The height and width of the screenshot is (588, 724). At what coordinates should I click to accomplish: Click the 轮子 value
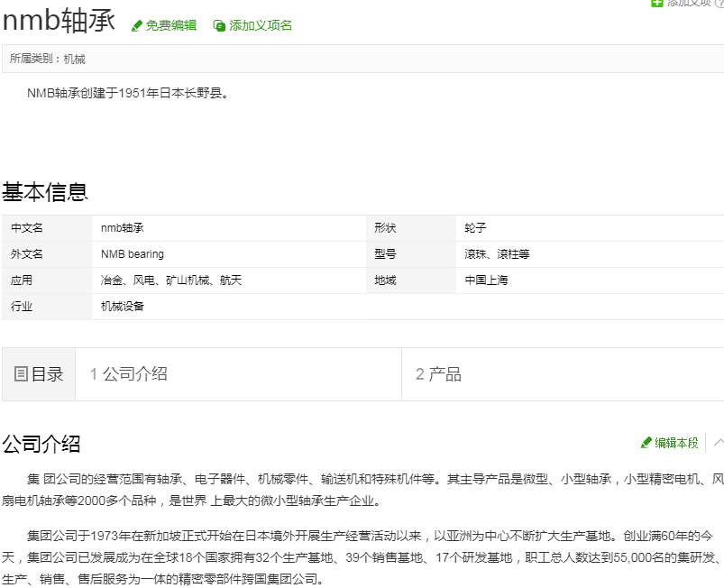[475, 228]
